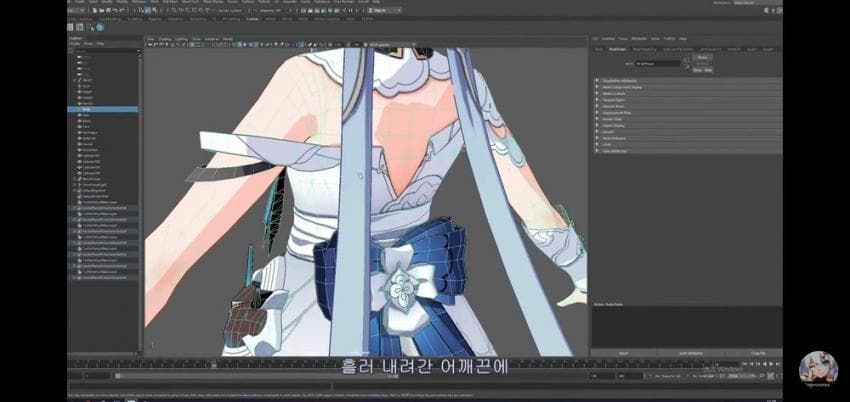The image size is (850, 402).
Task: Expand the Displacement Map section
Action: pos(687,113)
